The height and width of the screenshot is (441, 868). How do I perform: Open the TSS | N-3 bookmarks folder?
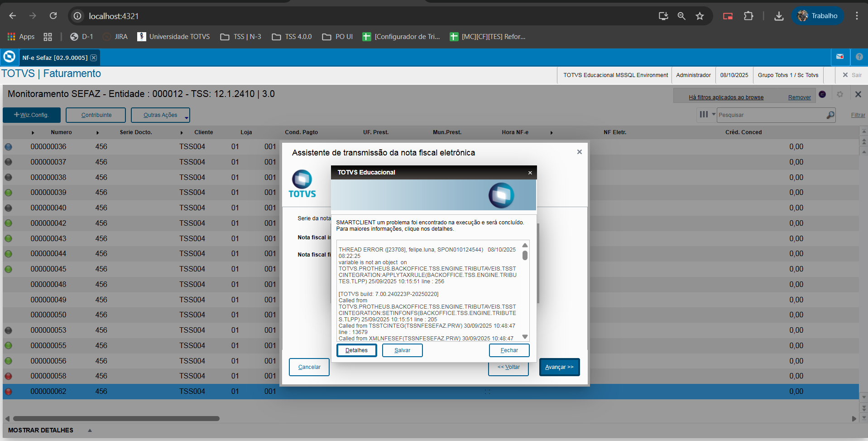240,37
